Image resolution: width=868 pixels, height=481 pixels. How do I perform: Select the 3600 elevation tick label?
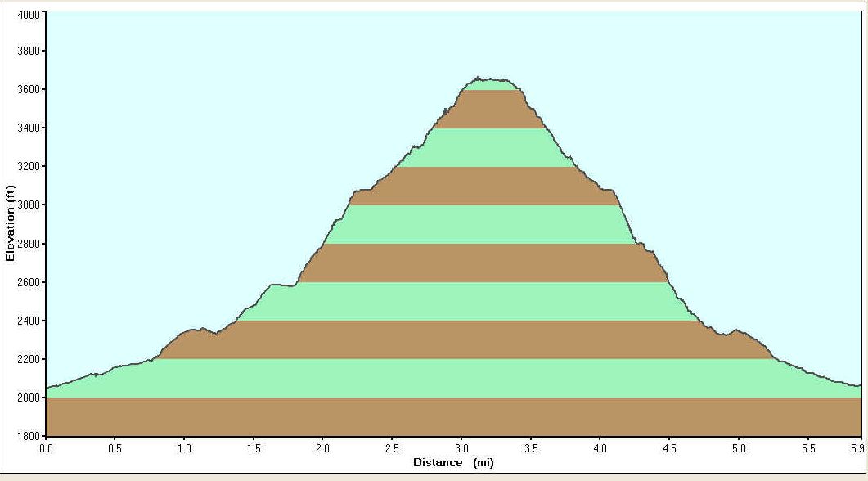click(x=27, y=89)
